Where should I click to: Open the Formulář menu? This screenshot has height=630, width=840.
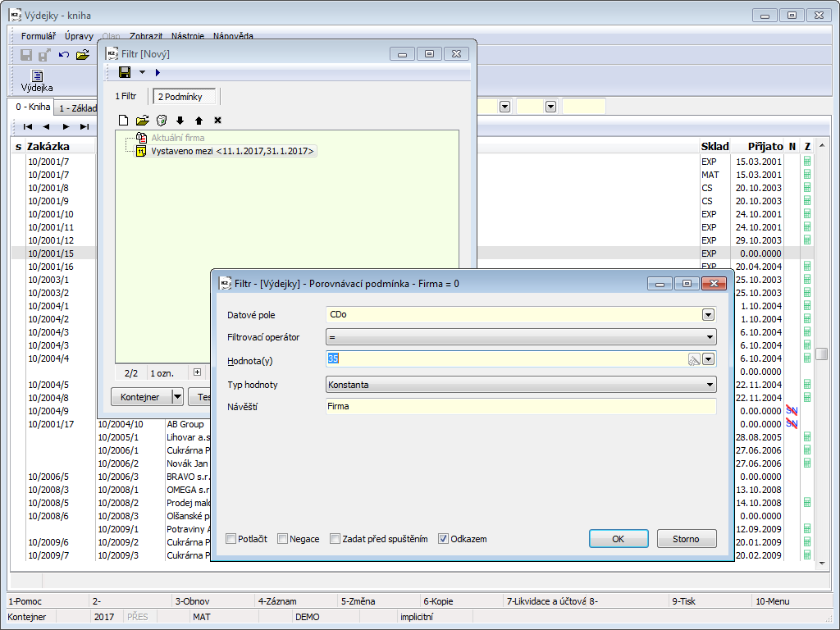tap(39, 36)
